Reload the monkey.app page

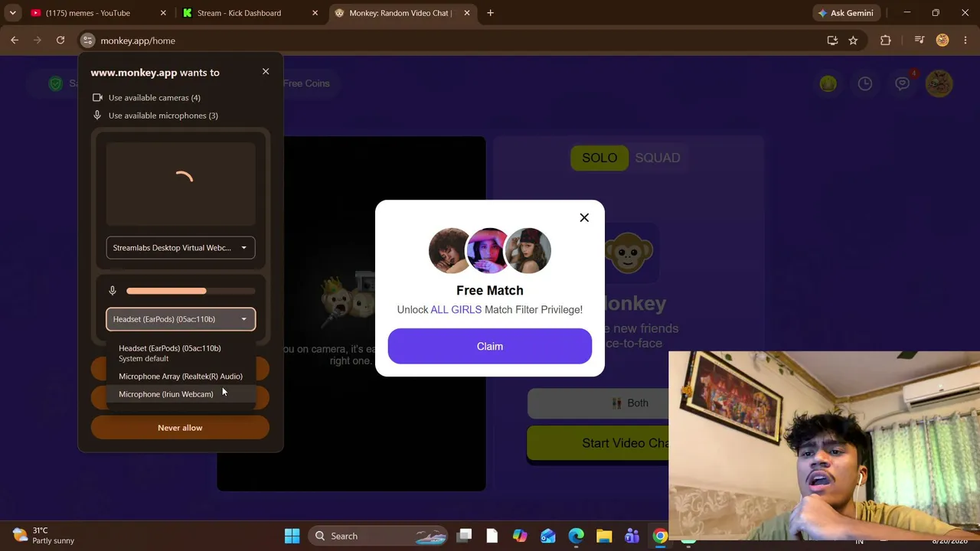pos(60,41)
